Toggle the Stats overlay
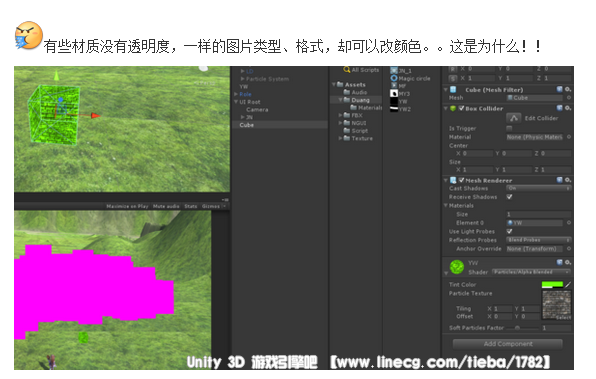Viewport: 596px width, 379px height. pyautogui.click(x=191, y=206)
